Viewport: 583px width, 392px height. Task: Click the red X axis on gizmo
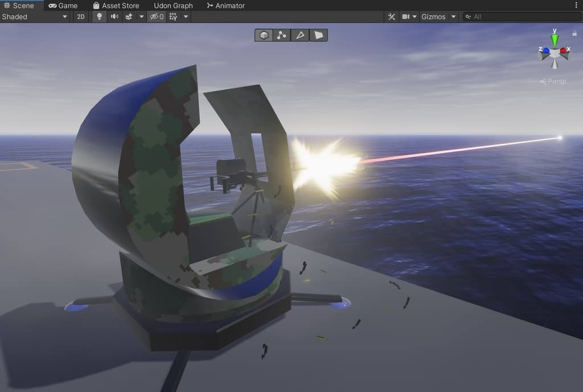click(564, 51)
